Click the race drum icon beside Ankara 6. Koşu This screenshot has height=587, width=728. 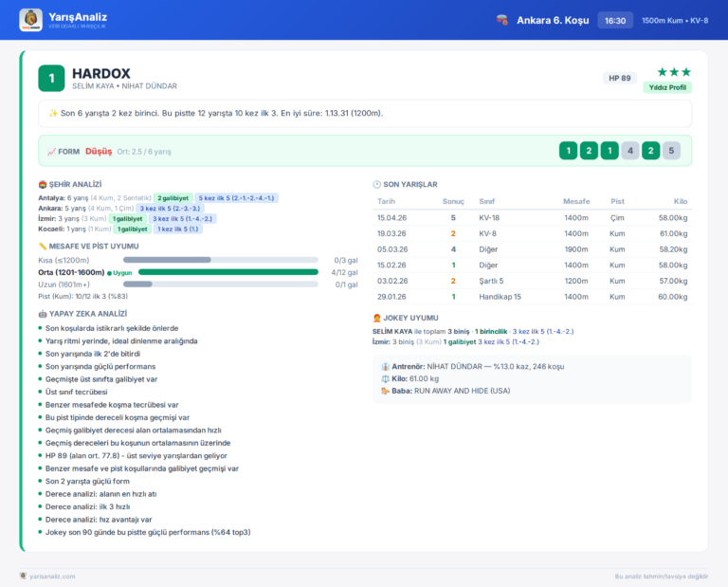(x=501, y=20)
